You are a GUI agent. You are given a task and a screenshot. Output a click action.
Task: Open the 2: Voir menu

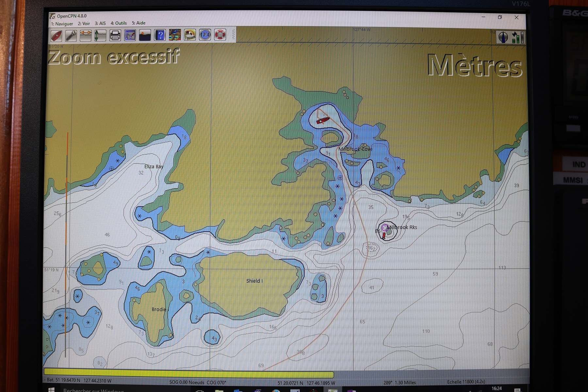pyautogui.click(x=84, y=24)
